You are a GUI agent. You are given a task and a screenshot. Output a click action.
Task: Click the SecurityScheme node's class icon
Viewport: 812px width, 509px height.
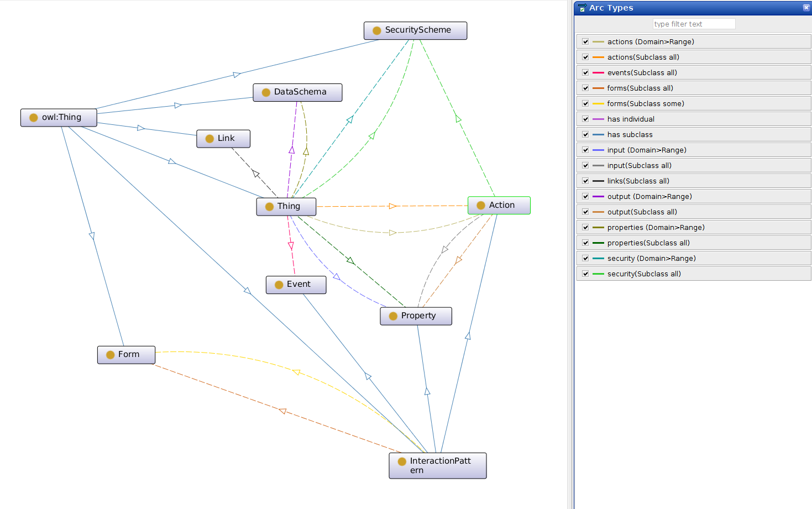(x=377, y=30)
